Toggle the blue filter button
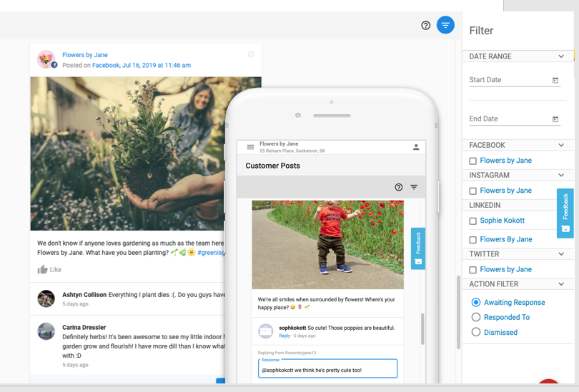This screenshot has width=579, height=392. click(445, 25)
